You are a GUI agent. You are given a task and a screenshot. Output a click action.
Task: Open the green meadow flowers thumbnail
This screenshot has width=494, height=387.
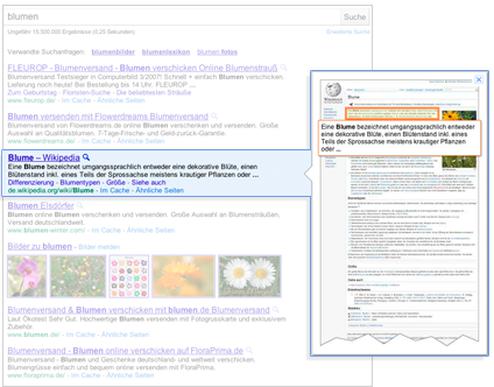coord(78,276)
